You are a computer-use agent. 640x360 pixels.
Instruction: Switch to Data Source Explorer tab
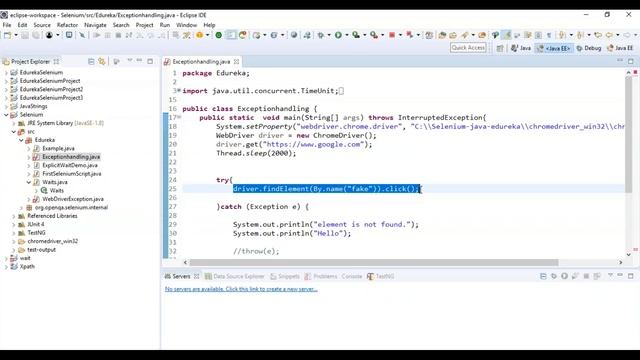[235, 276]
